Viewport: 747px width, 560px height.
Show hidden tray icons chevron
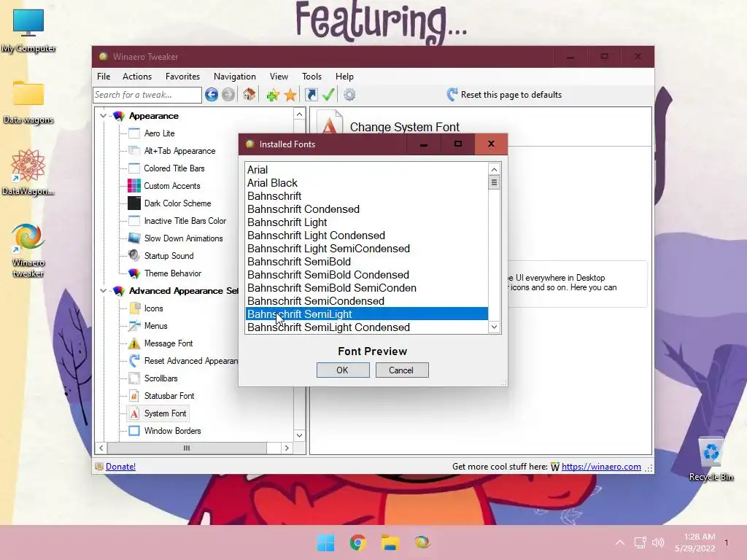point(620,542)
